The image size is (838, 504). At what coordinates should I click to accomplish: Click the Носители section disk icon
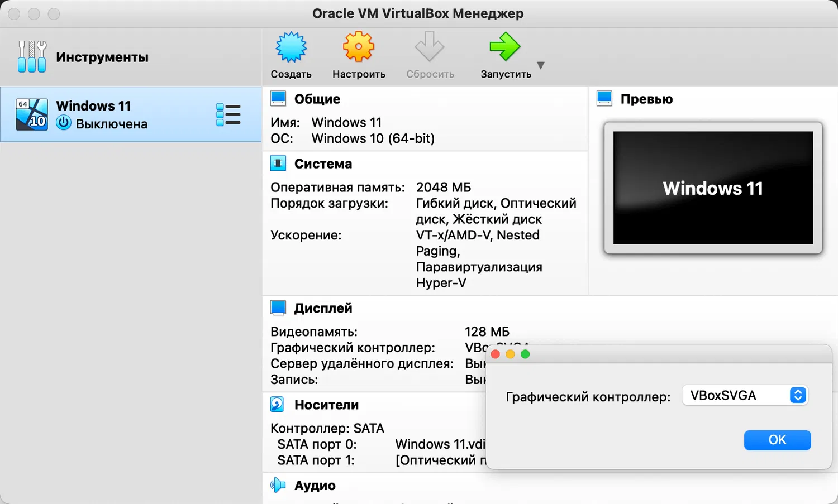pos(277,405)
